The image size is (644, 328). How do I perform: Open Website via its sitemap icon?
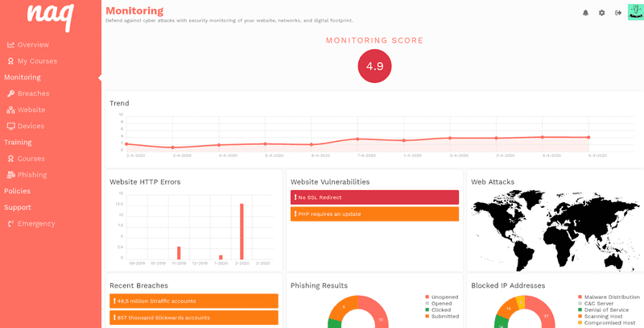pos(10,110)
